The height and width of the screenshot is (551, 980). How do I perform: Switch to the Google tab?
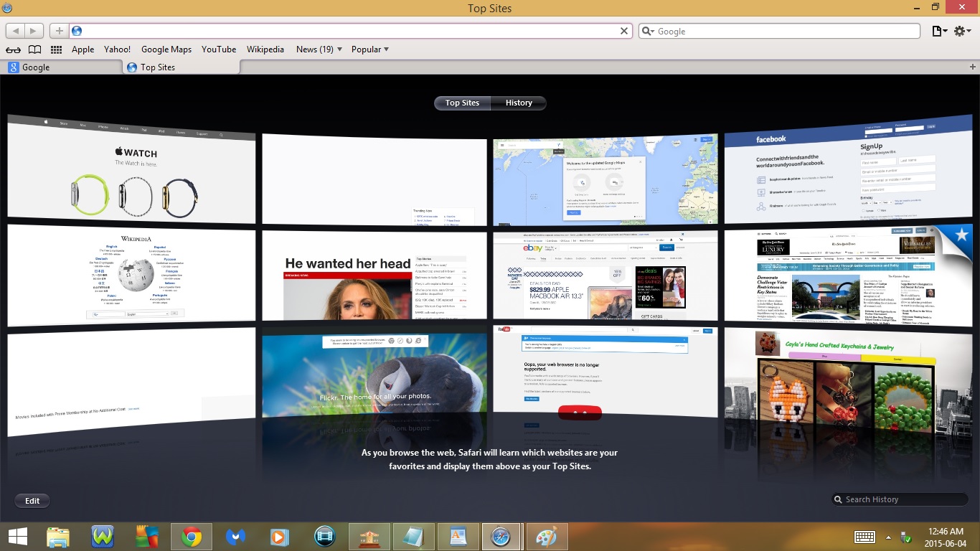[x=61, y=67]
